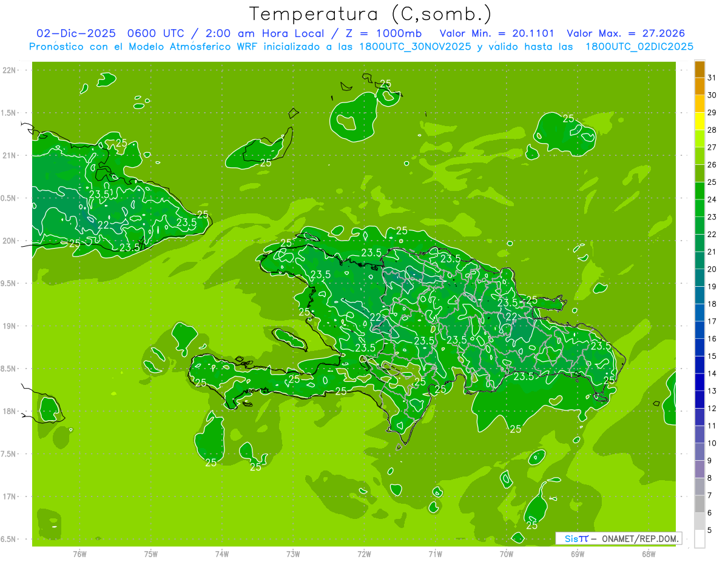Click the 19N latitude axis label
The image size is (728, 562).
coord(10,326)
